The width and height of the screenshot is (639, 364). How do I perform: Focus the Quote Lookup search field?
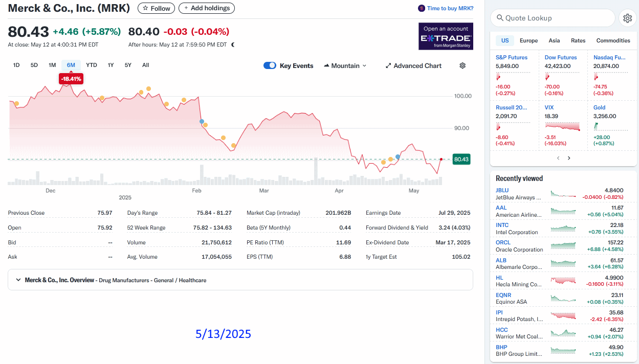click(x=553, y=18)
